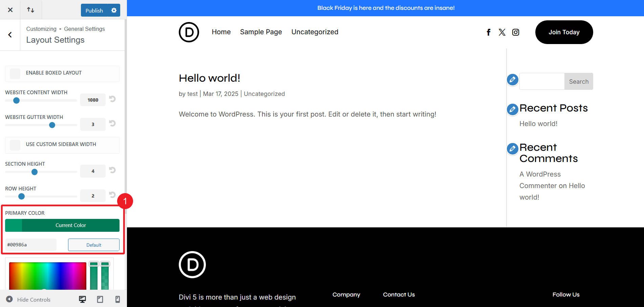Image resolution: width=644 pixels, height=307 pixels.
Task: Switch to mobile preview mode
Action: [117, 299]
